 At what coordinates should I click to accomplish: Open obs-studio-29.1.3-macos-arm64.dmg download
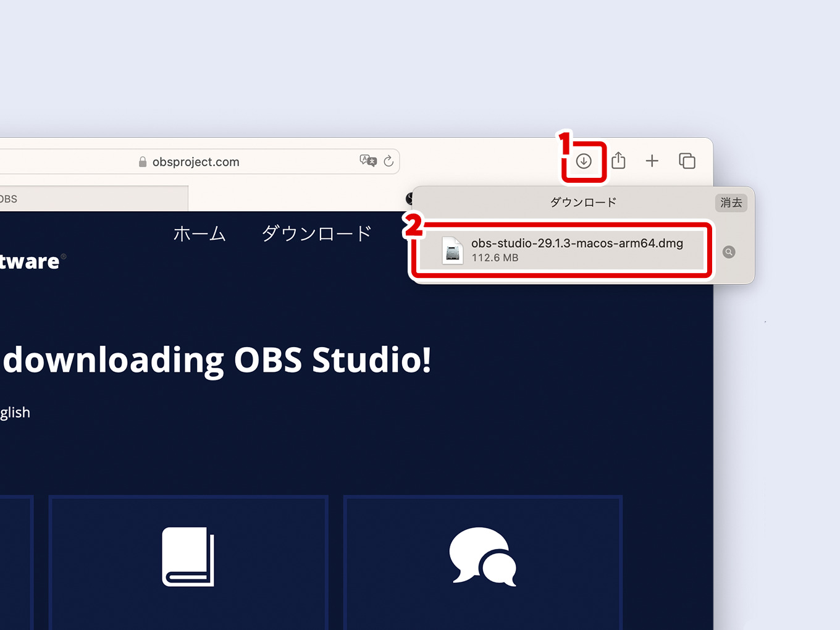pos(562,251)
